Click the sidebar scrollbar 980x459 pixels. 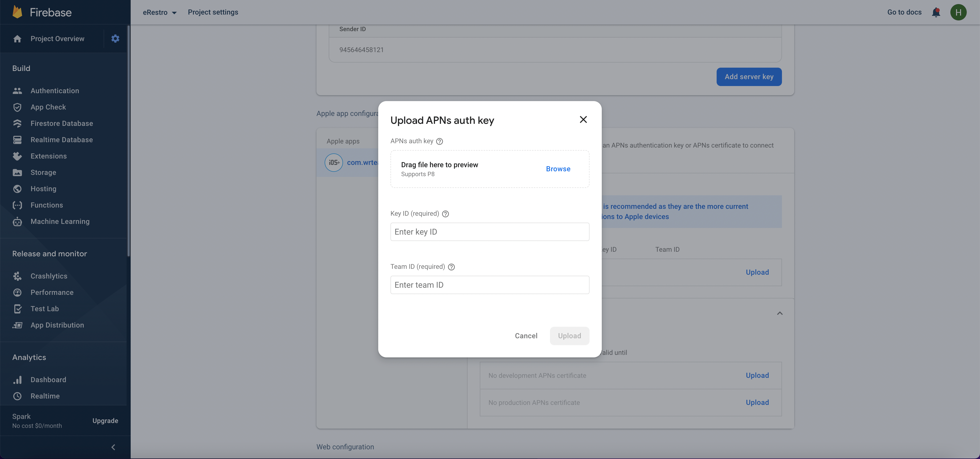pyautogui.click(x=129, y=141)
